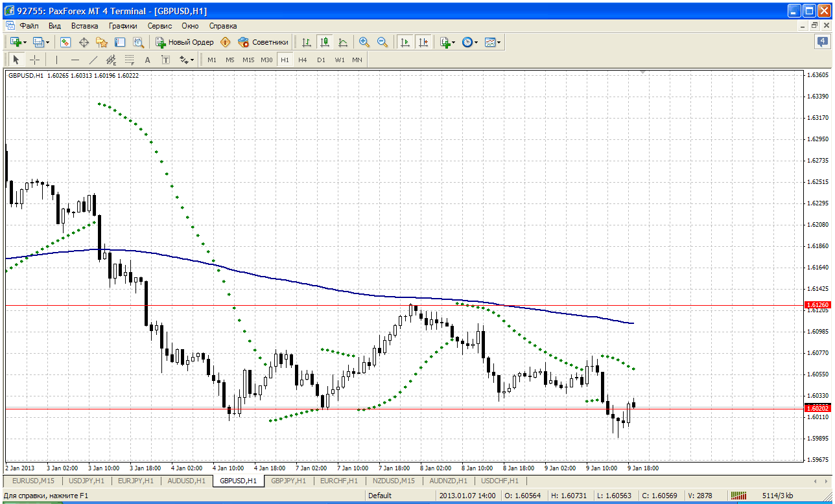Select the H4 timeframe button
This screenshot has height=504, width=835.
coord(303,60)
